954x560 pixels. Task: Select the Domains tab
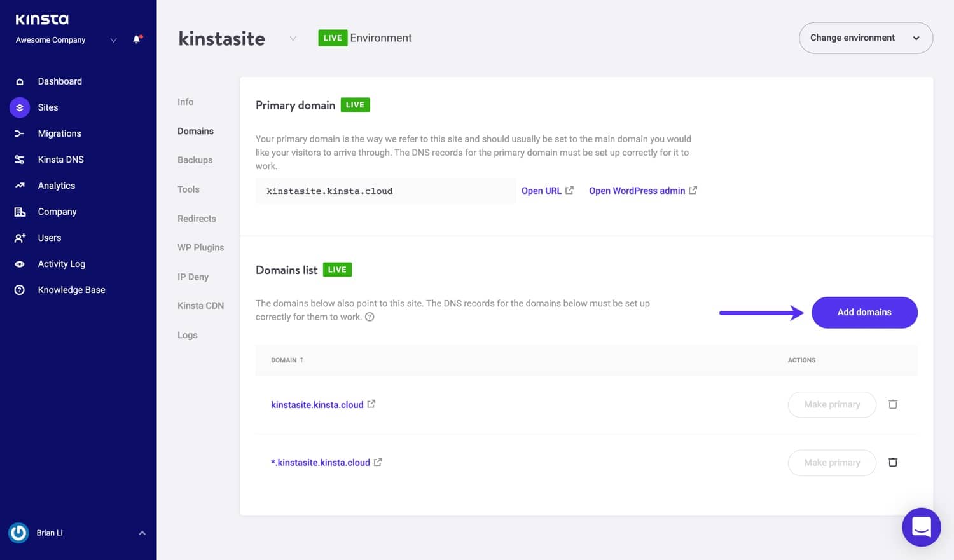coord(195,131)
